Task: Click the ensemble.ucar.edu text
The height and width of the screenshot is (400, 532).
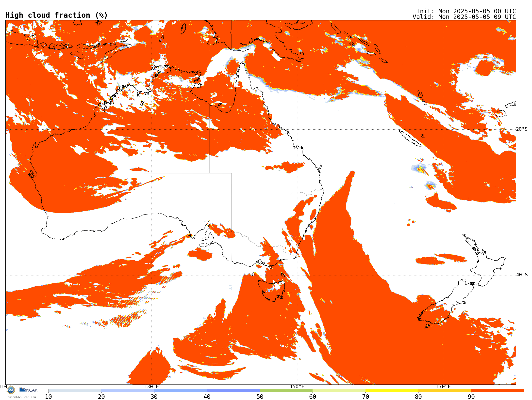Action: coord(22,397)
